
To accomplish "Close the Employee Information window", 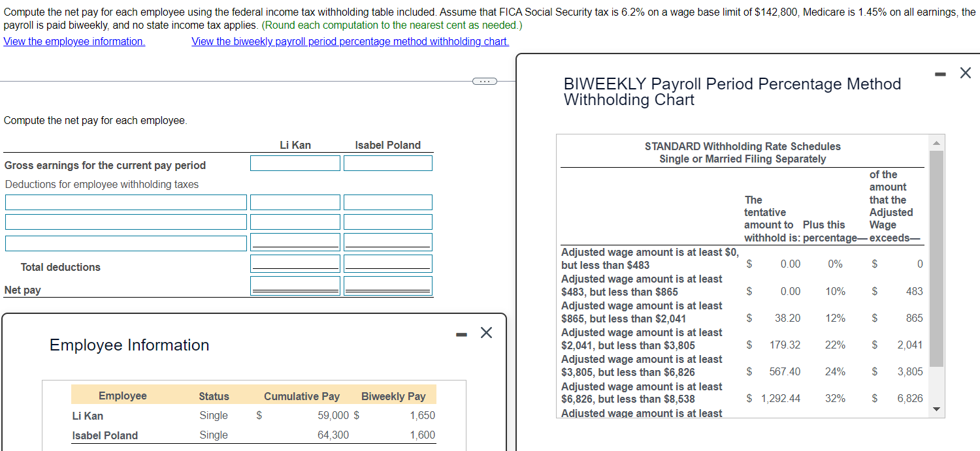I will coord(486,332).
